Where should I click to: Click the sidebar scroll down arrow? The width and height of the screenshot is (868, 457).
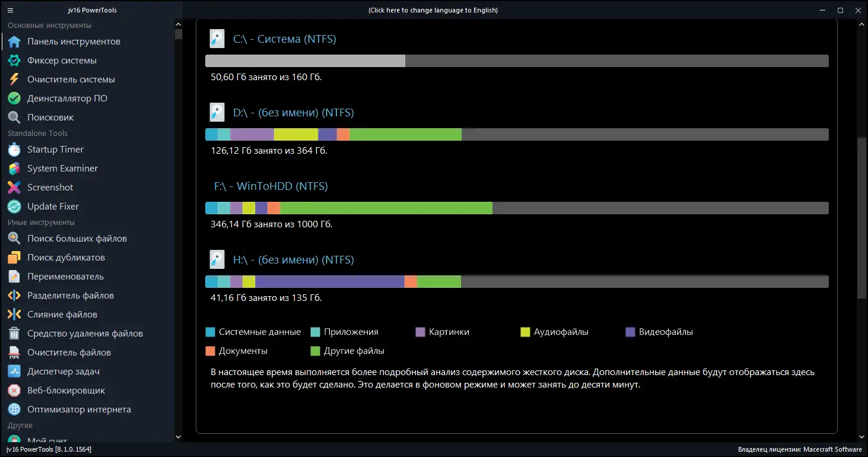[x=179, y=437]
